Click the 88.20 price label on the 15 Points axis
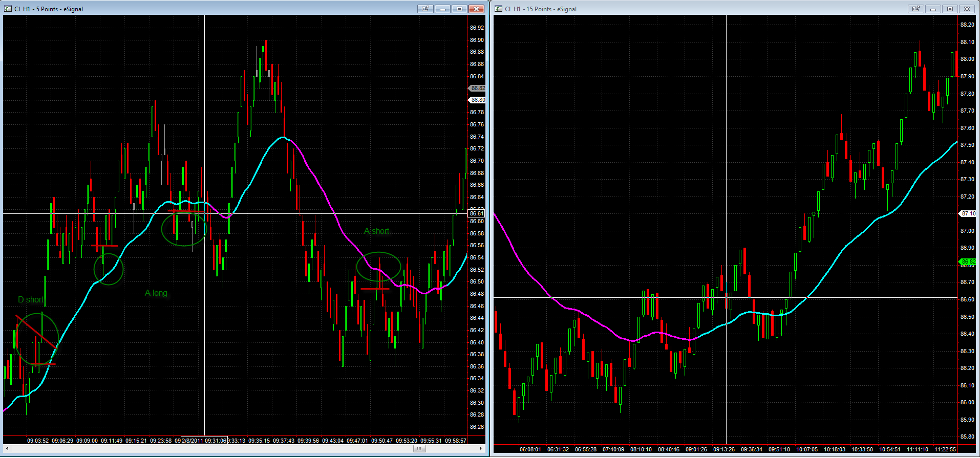 coord(967,25)
